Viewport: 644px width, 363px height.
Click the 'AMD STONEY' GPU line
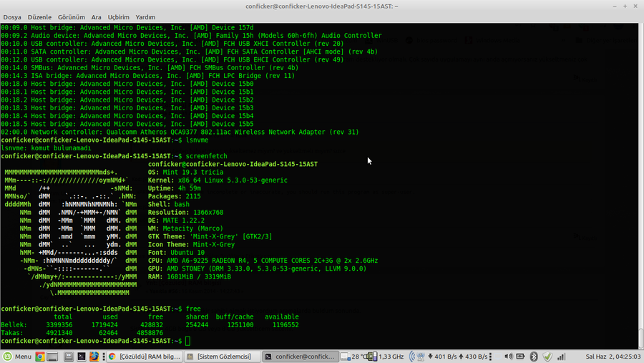click(x=257, y=268)
